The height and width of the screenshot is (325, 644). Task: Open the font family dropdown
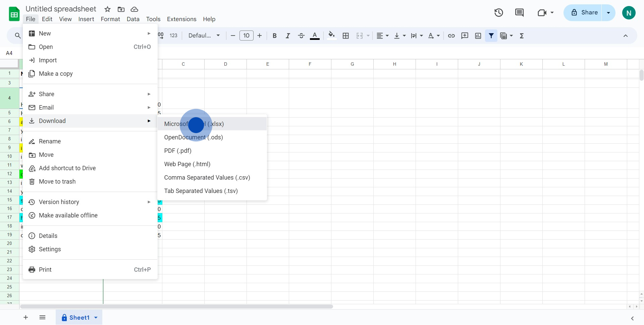point(204,36)
